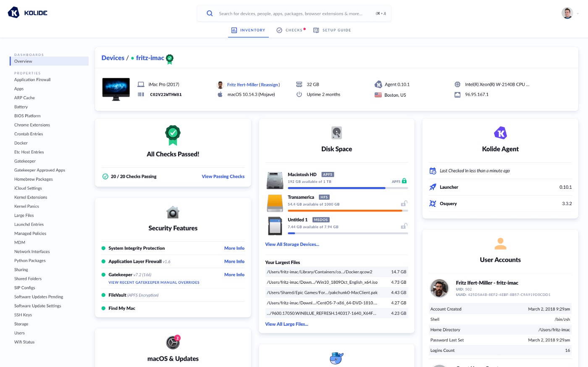
Task: Click the Security Features camera icon
Action: (x=173, y=212)
